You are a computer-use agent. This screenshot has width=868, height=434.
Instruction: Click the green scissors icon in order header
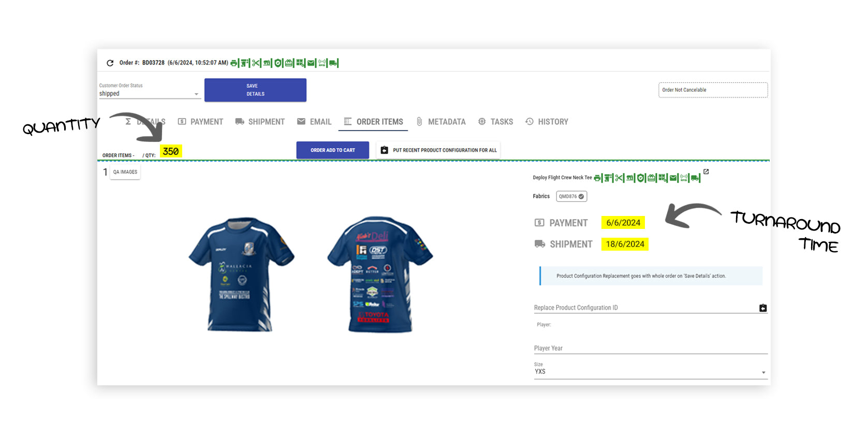256,63
